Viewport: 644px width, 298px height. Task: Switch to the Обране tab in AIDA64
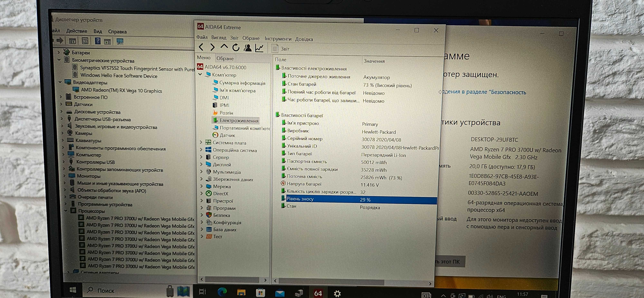[225, 58]
